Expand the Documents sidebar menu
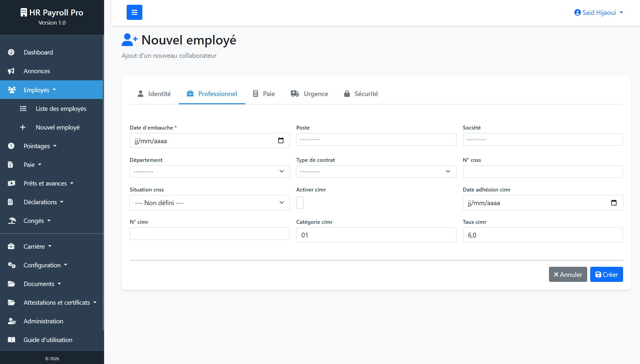Screen dimensions: 640x364 51,284
